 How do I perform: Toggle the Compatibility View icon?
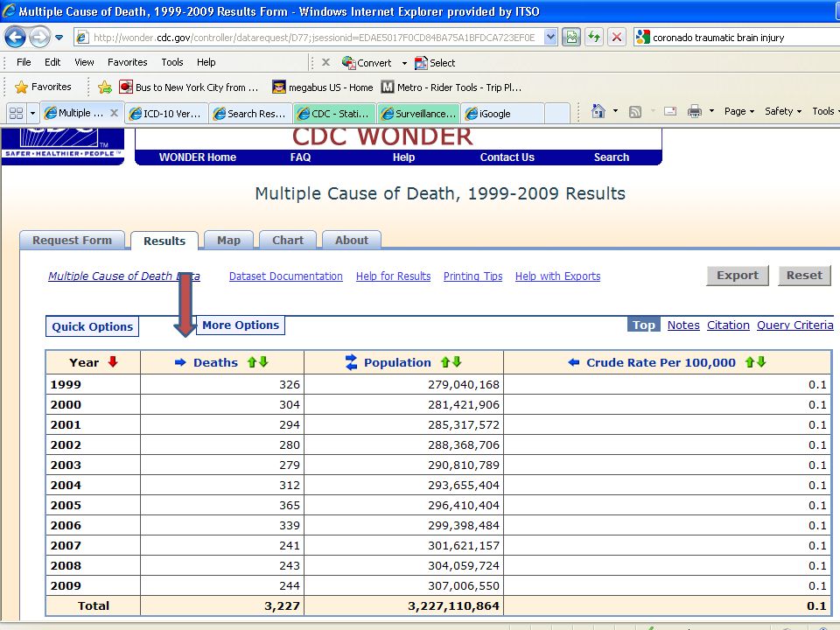(571, 38)
